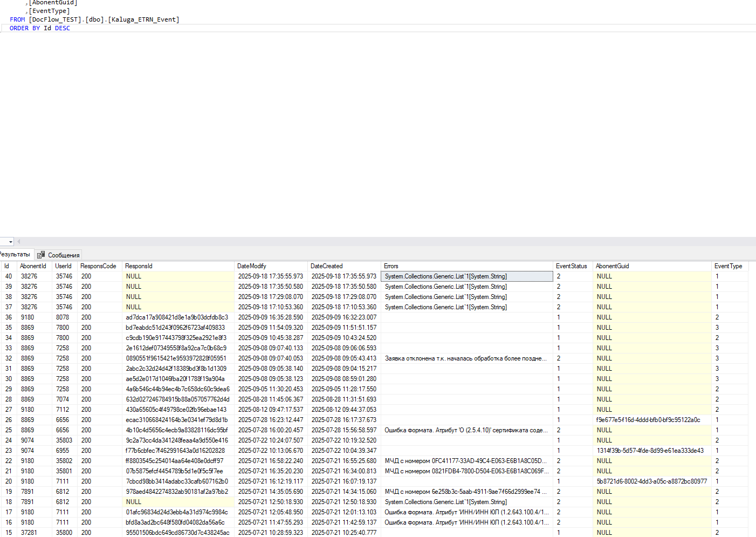This screenshot has width=756, height=537.
Task: Click ResponsId cell 632d027246784915b88a057057762d4d
Action: [x=178, y=399]
